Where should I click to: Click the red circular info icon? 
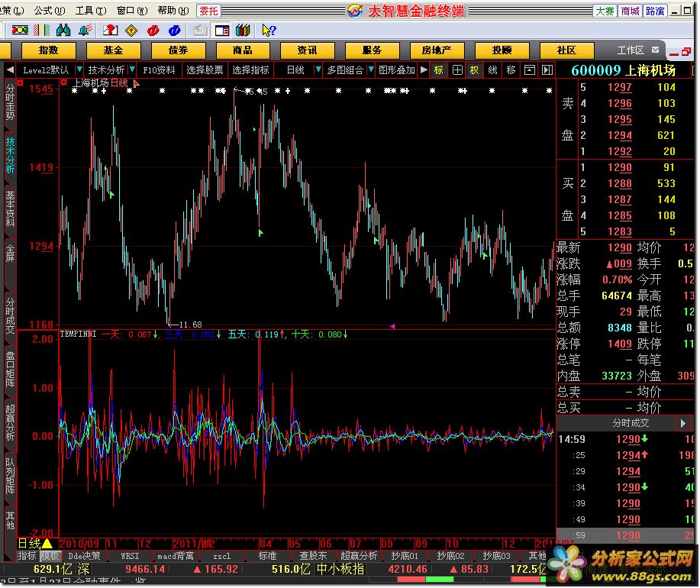[x=153, y=30]
